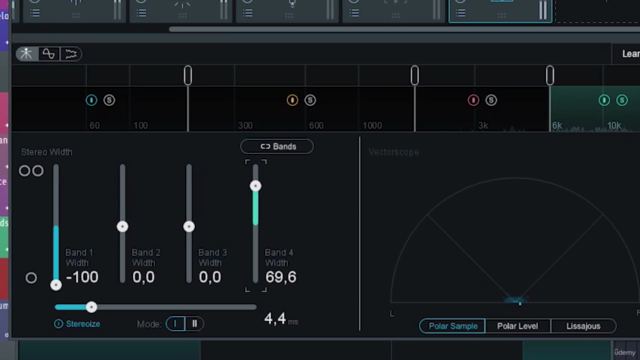Viewport: 640px width, 360px height.
Task: Click the 300 frequency label
Action: click(245, 126)
